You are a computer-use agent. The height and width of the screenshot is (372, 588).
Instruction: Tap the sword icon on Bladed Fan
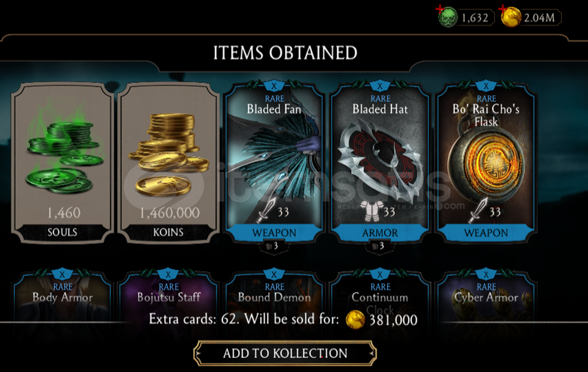pyautogui.click(x=267, y=210)
